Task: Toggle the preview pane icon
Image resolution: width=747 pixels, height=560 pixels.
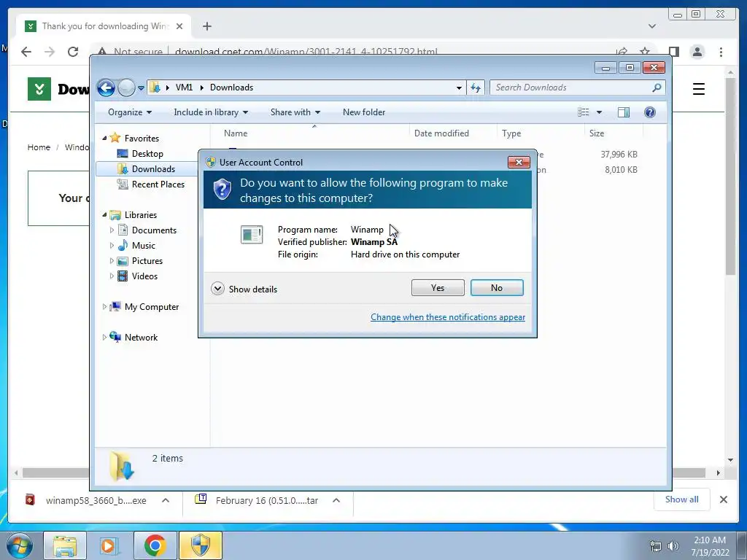Action: point(623,112)
